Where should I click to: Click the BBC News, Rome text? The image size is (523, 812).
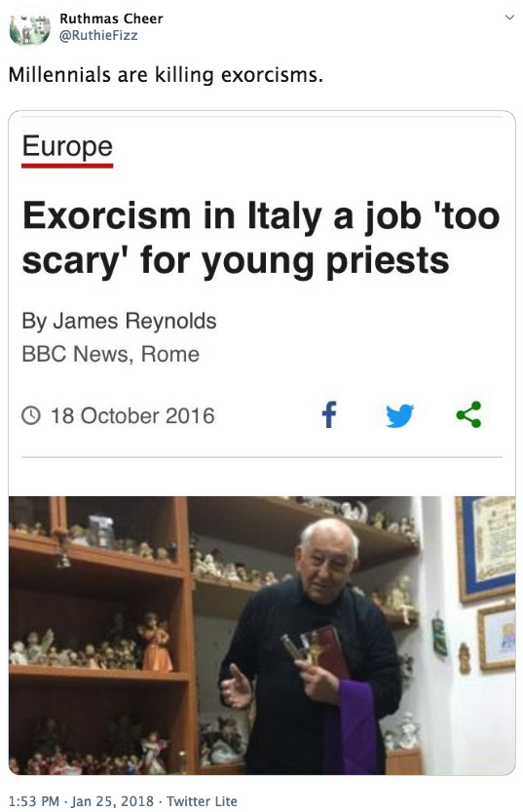(x=110, y=354)
